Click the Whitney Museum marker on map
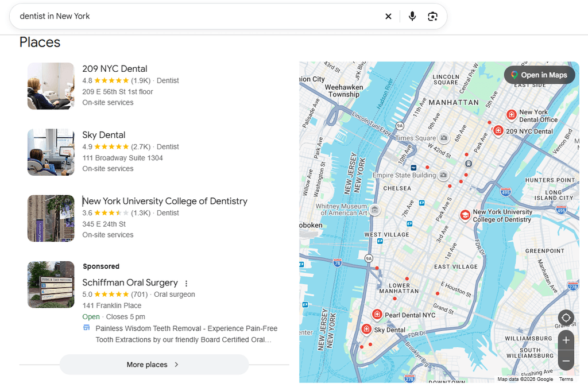588x391 pixels. 374,209
